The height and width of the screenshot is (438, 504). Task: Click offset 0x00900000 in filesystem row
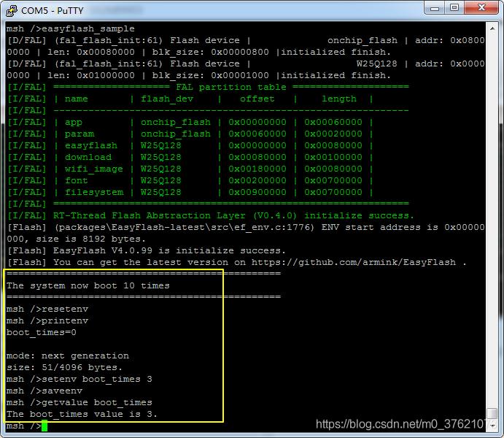pyautogui.click(x=257, y=192)
